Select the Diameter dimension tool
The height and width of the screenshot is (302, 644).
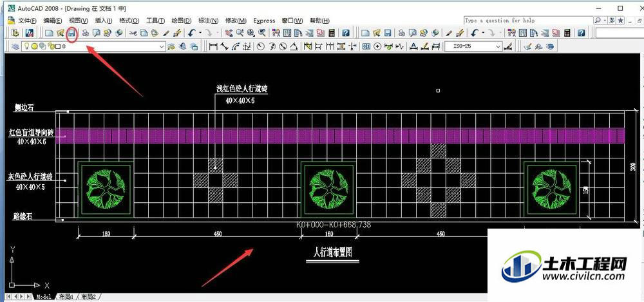coord(283,46)
